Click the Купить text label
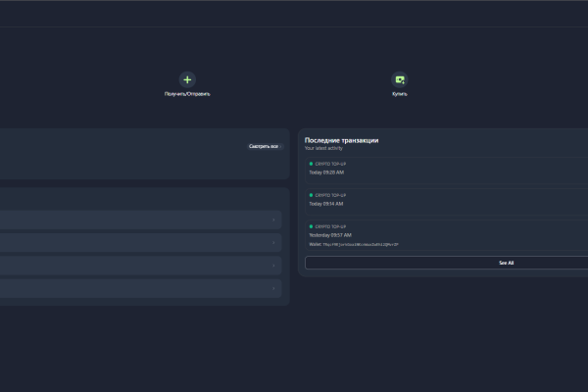Screen dimensions: 588x392 pyautogui.click(x=400, y=94)
